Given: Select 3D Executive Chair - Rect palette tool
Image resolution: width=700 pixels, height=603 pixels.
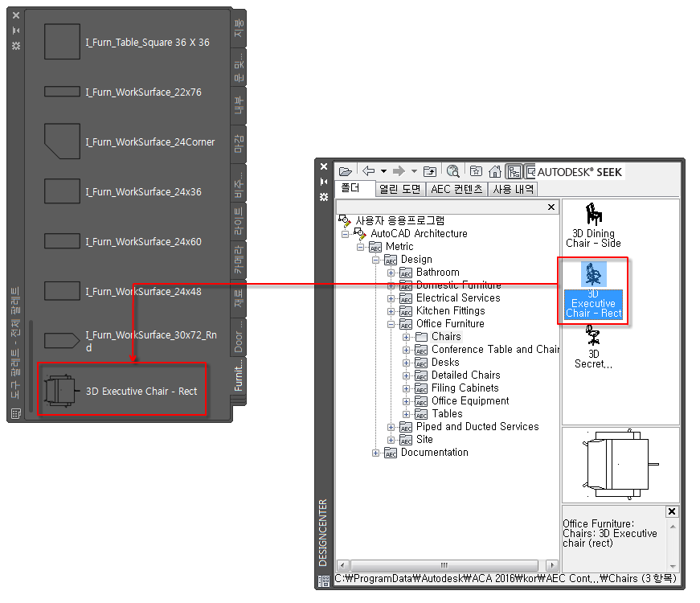Looking at the screenshot, I should (122, 391).
